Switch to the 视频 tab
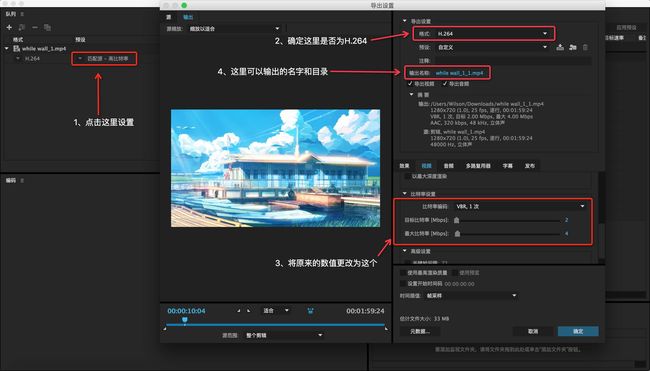Screen dimensions: 650x371 tap(426, 166)
